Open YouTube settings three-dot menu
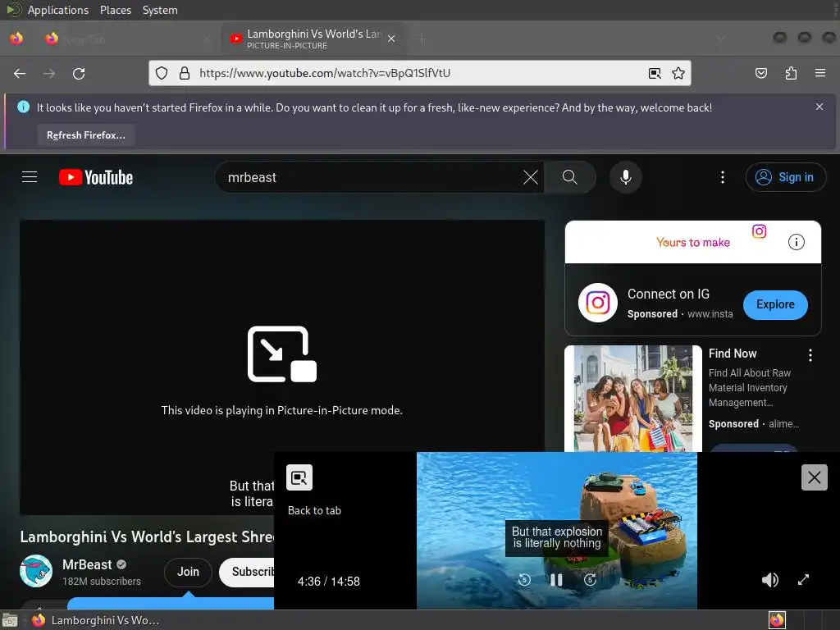Viewport: 840px width, 630px height. [723, 177]
